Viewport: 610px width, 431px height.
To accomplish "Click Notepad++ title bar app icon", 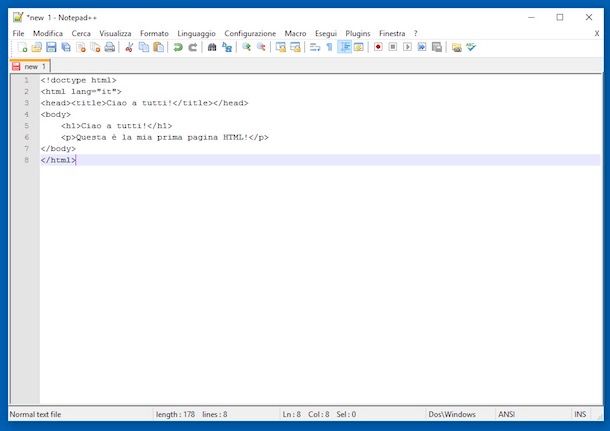I will tap(18, 17).
